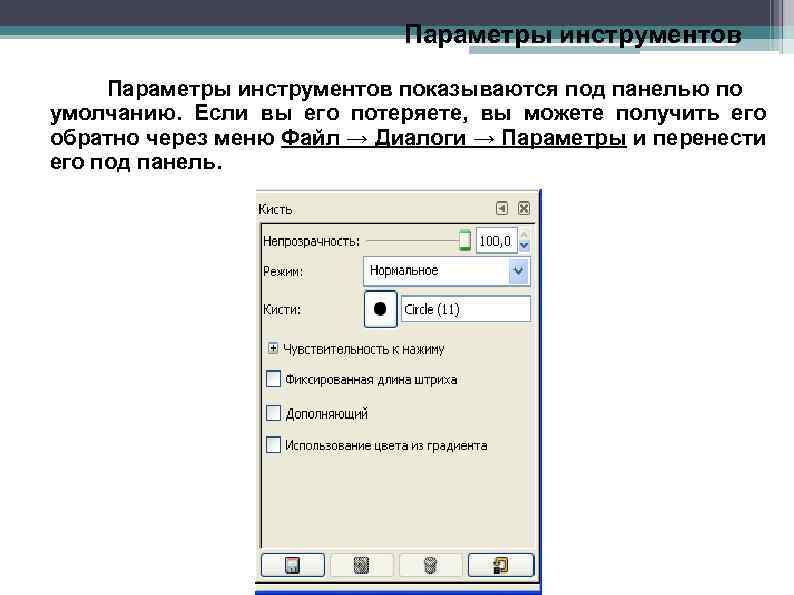Enable Фиксированная длина штриха checkbox
The image size is (794, 595).
pos(273,379)
